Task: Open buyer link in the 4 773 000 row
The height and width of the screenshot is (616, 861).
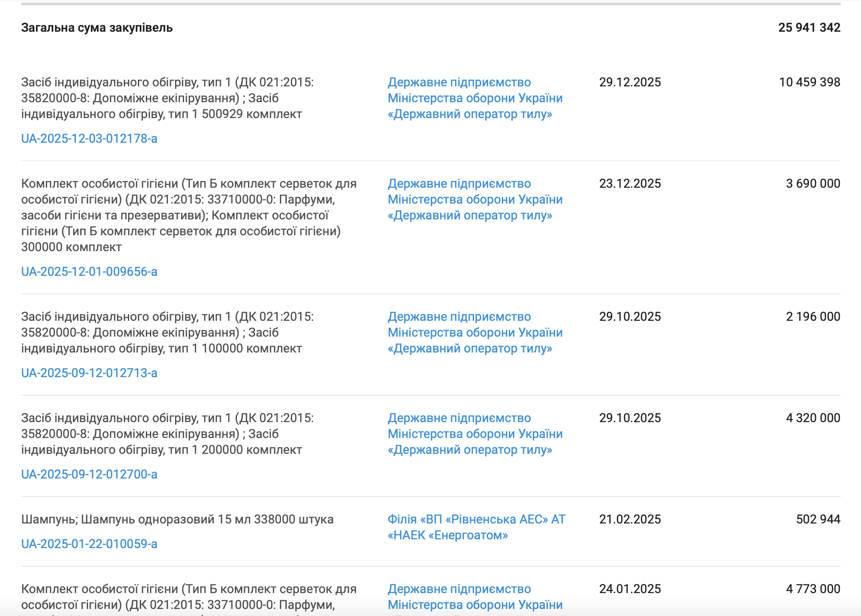Action: click(x=475, y=597)
